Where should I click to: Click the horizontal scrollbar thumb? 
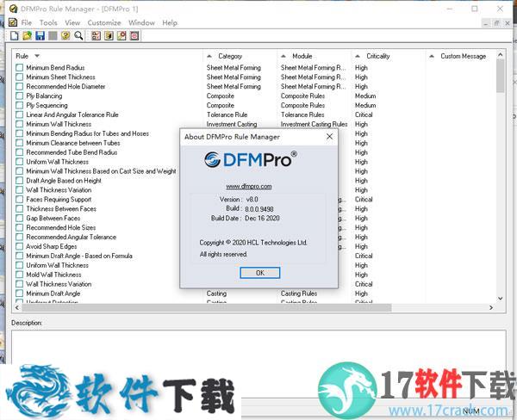(x=207, y=307)
